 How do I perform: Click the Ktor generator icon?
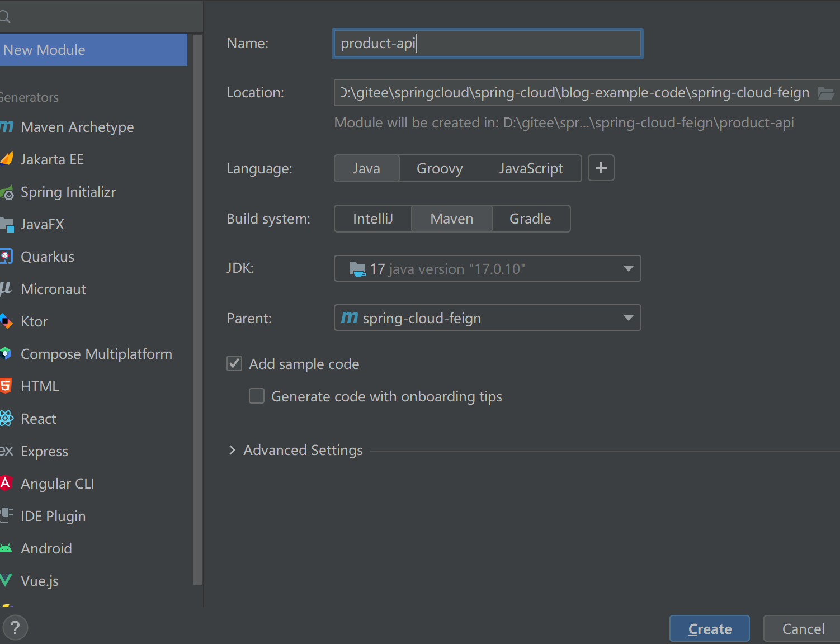pos(6,321)
